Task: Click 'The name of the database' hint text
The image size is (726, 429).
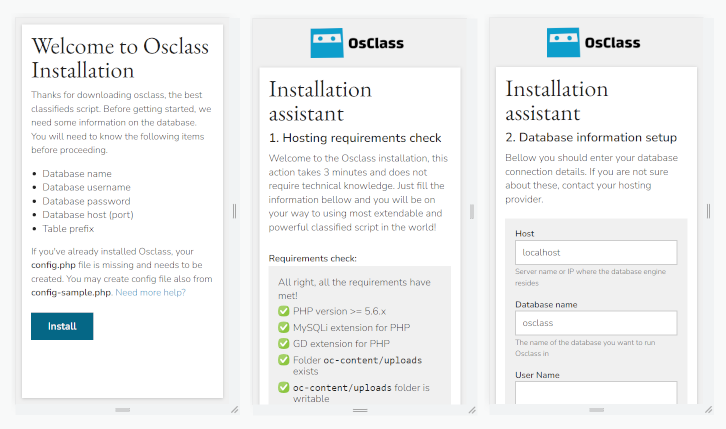Action: (x=585, y=348)
